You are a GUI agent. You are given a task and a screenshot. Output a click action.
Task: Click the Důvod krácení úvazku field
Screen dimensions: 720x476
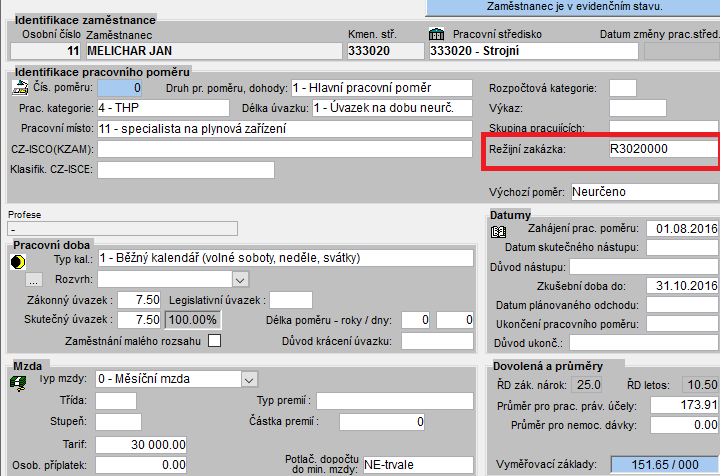point(437,341)
